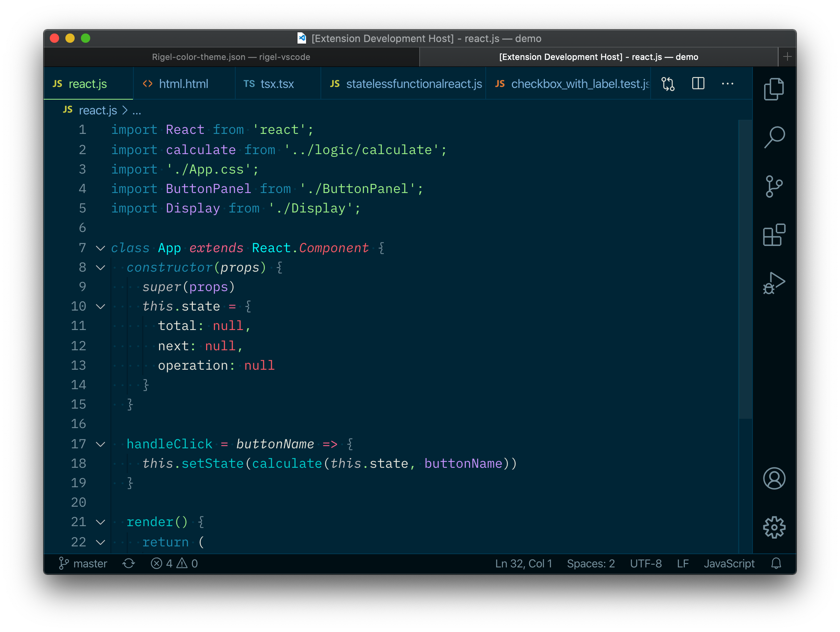Open the Explorer files icon in the activity bar

click(x=774, y=89)
